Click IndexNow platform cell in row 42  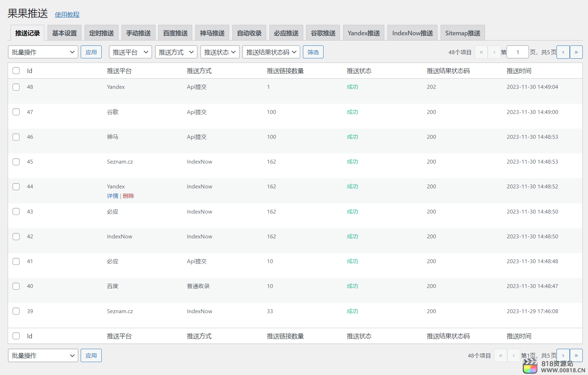point(119,237)
